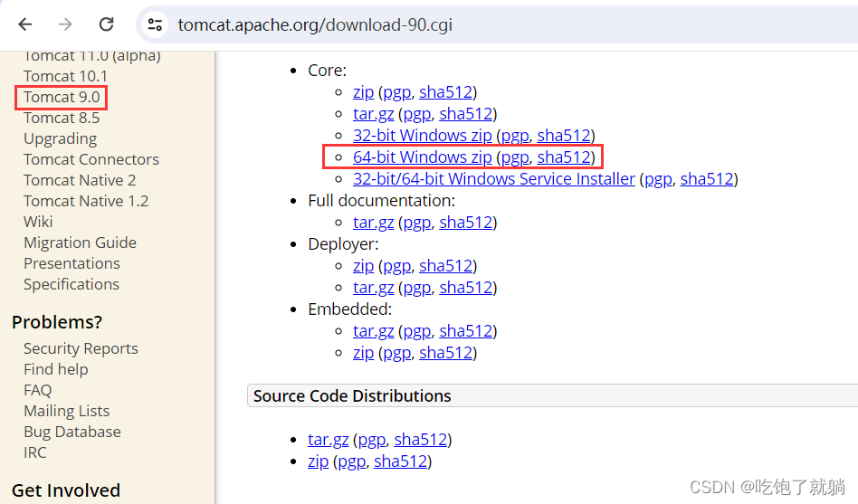Open sha512 for Deployer tar.gz

[x=466, y=288]
